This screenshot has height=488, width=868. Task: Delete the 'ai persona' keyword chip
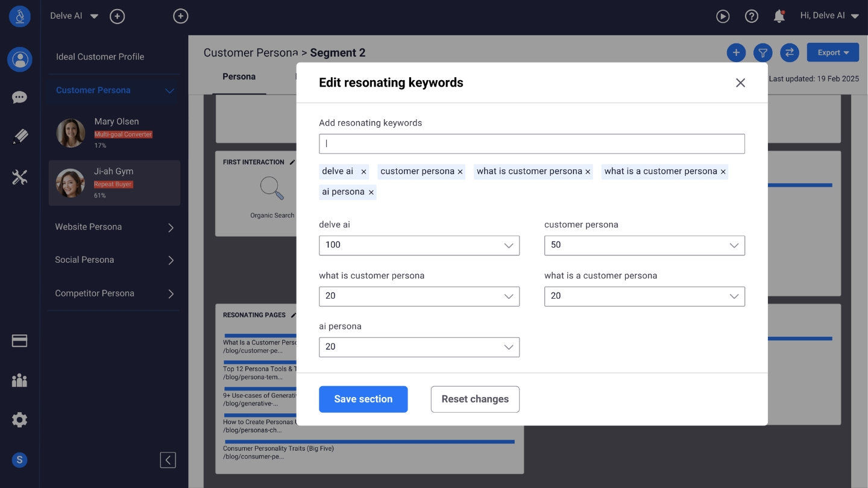[371, 192]
